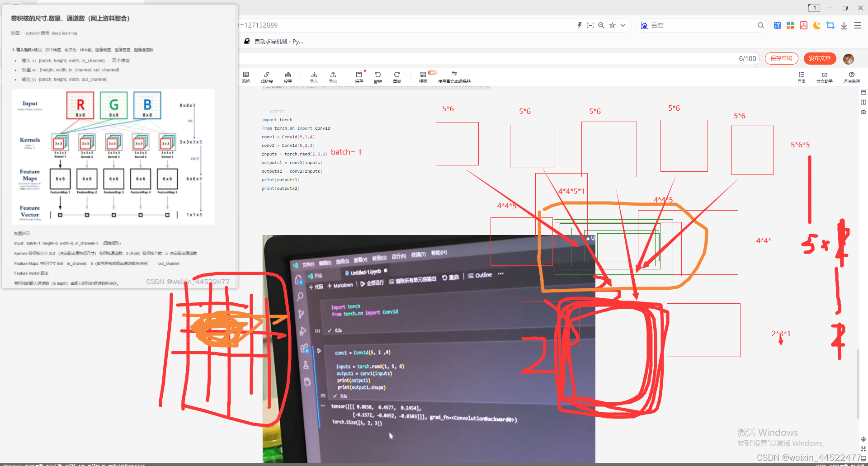
Task: Open the user avatar profile menu
Action: click(x=849, y=59)
